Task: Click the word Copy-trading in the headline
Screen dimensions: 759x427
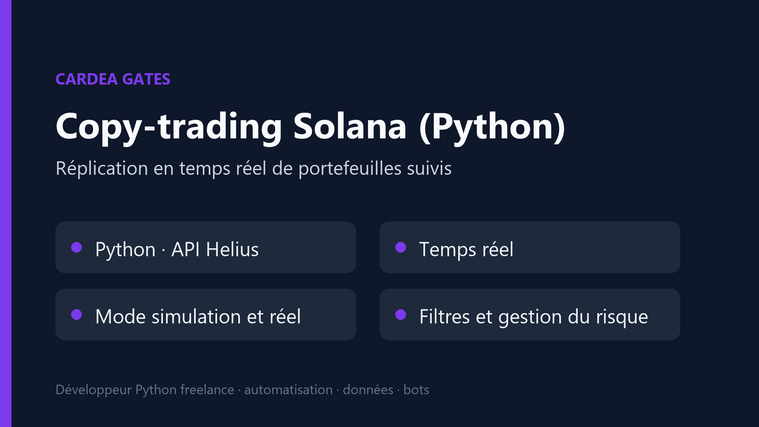Action: click(169, 127)
